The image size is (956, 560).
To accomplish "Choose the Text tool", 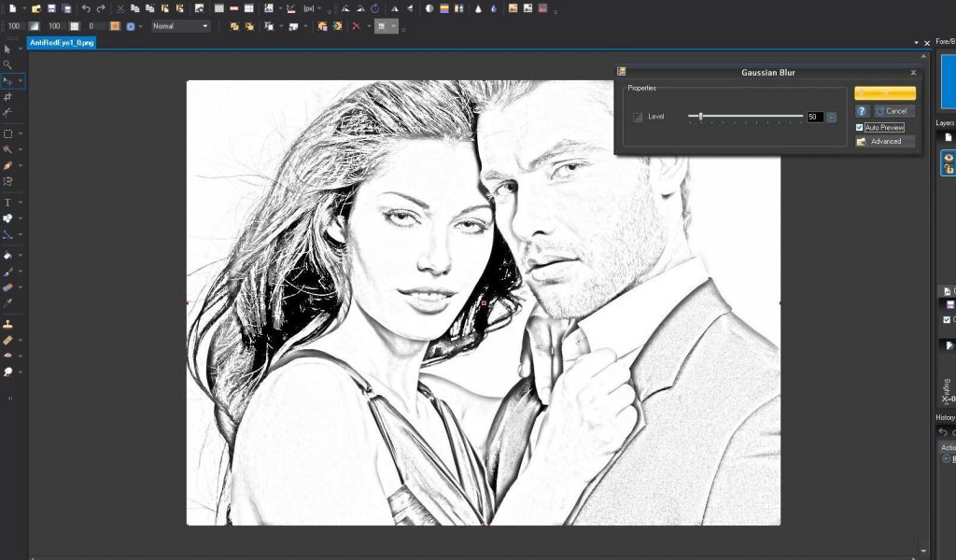I will [7, 202].
